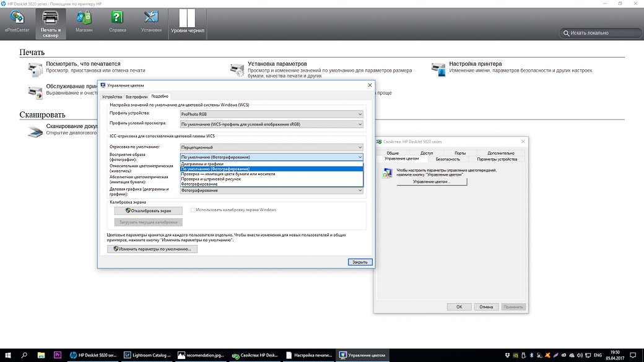Click Управление цветом... button in properties
The height and width of the screenshot is (362, 644).
click(432, 182)
